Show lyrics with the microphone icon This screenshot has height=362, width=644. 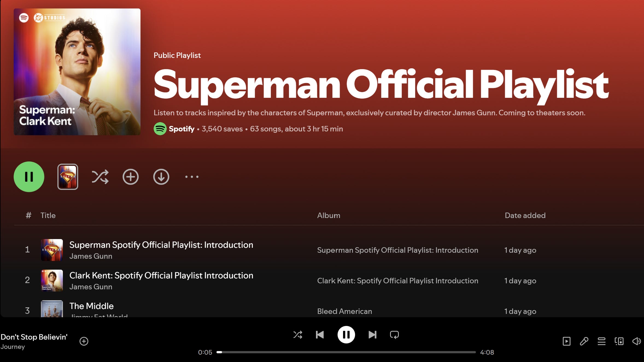coord(584,341)
